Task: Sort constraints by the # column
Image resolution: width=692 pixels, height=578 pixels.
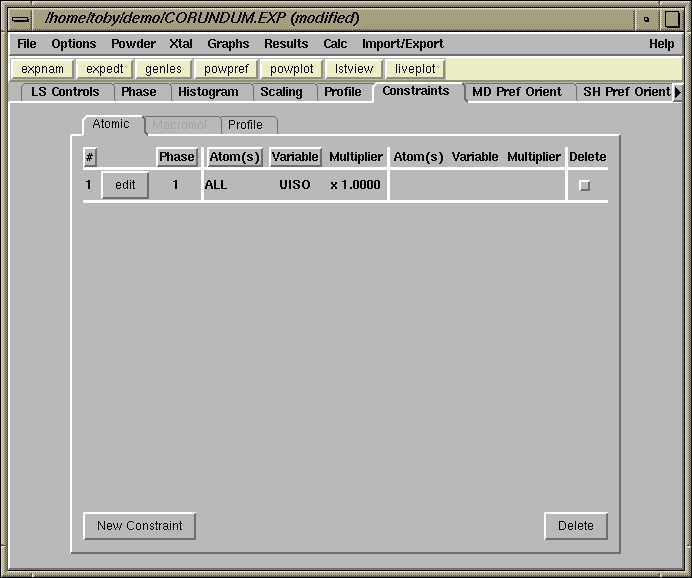Action: [x=90, y=157]
